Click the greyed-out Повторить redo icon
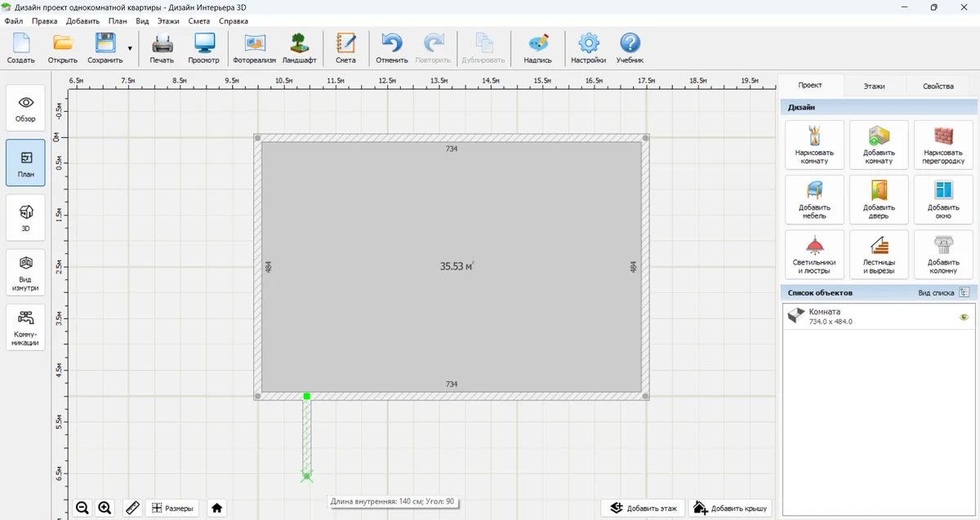Screen dimensions: 980x520 click(434, 48)
